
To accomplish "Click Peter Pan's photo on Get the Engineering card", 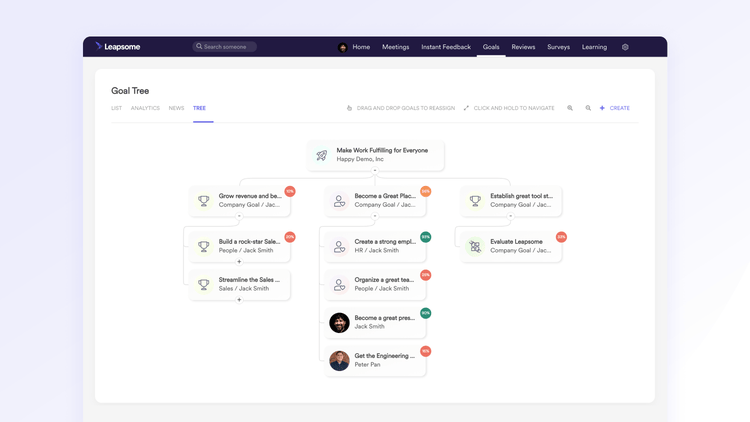I will (x=339, y=361).
